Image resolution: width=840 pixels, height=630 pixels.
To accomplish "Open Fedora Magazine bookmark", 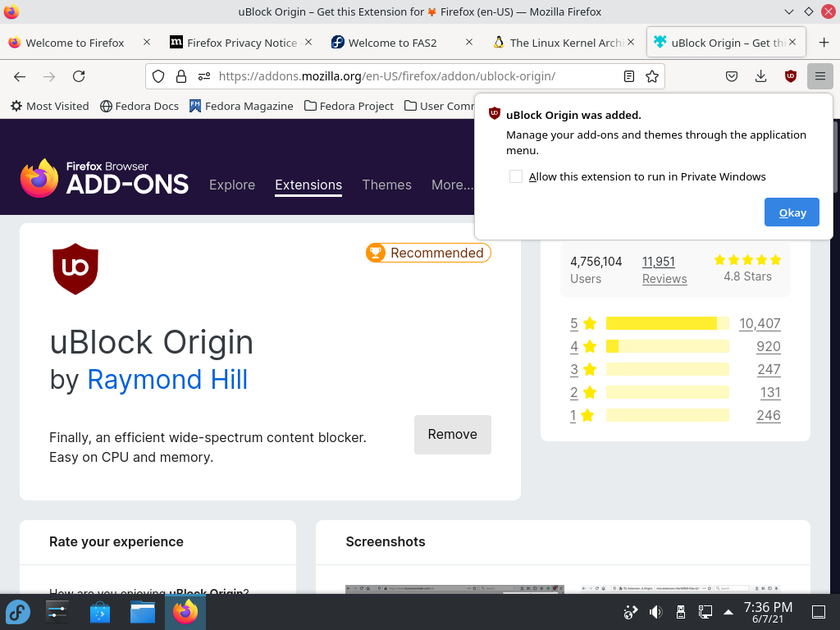I will click(x=241, y=106).
